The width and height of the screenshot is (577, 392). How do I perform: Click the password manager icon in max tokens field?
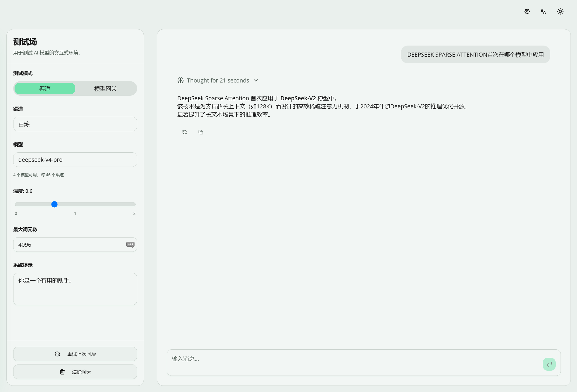pos(130,245)
